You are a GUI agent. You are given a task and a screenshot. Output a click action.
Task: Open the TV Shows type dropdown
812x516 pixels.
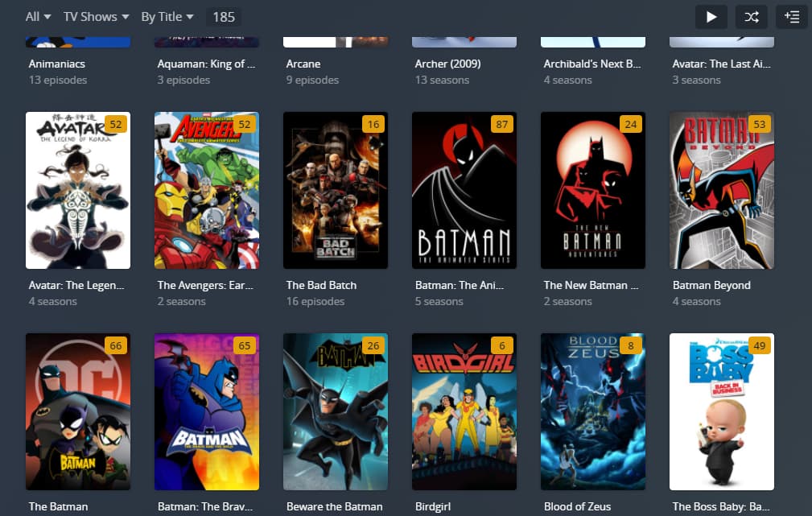click(97, 17)
